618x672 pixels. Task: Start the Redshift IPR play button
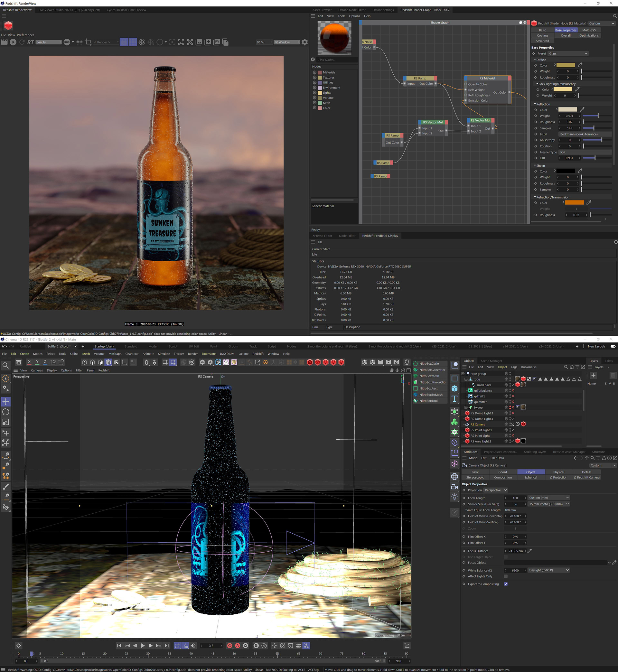[13, 42]
